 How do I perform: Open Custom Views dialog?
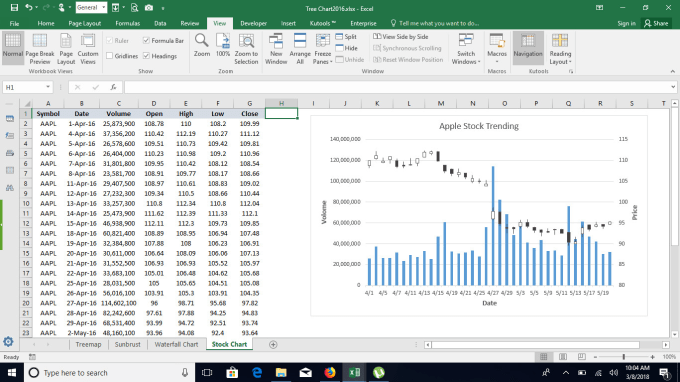coord(88,49)
